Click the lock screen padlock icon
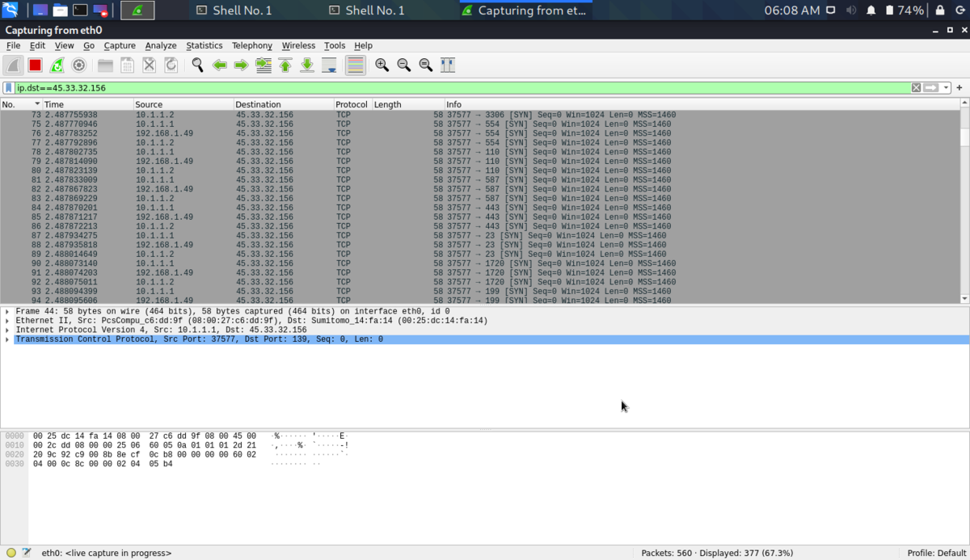970x560 pixels. [x=940, y=11]
